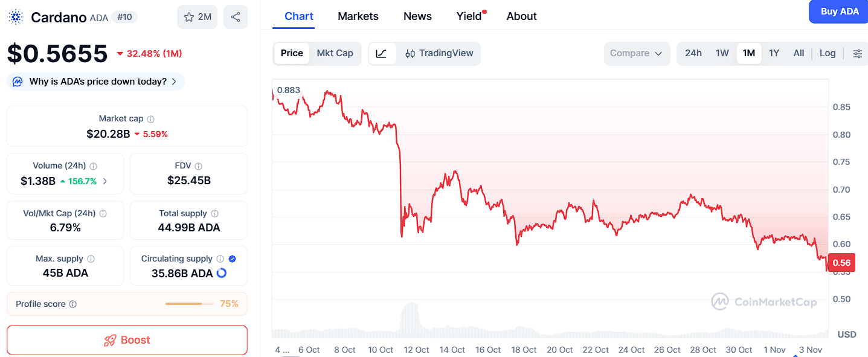868x357 pixels.
Task: Expand "Why is ADA's price down today?"
Action: (x=95, y=82)
